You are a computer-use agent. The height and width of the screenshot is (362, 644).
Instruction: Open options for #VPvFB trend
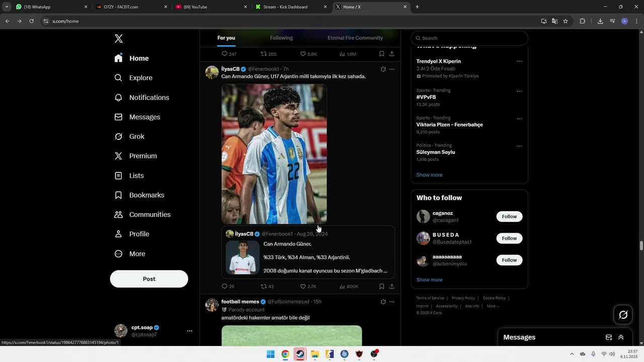519,92
